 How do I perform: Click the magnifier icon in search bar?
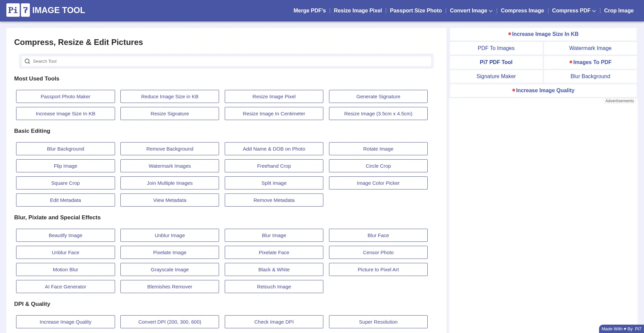(x=28, y=61)
